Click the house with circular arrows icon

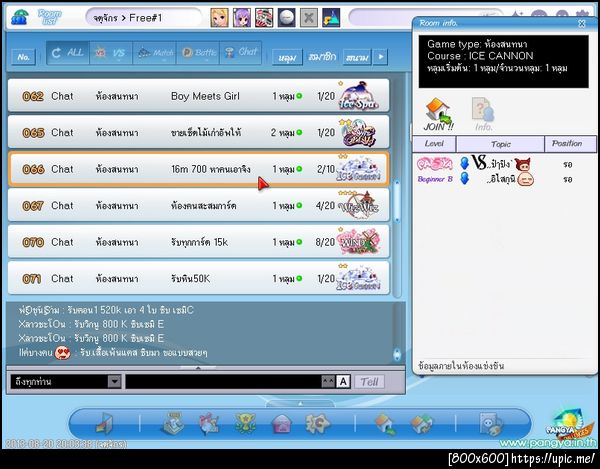(x=421, y=425)
